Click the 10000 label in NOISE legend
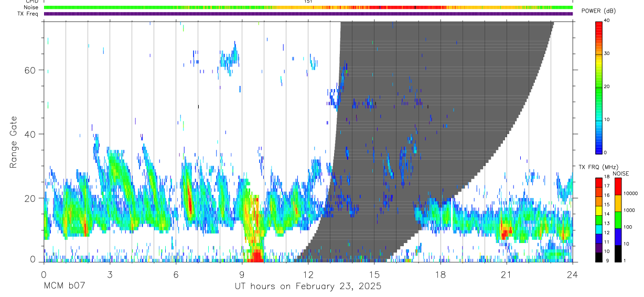The image size is (644, 297). coord(630,193)
